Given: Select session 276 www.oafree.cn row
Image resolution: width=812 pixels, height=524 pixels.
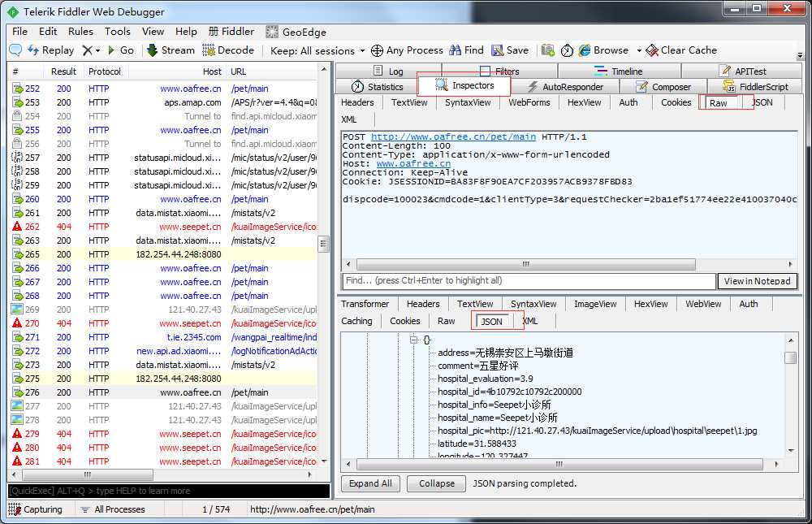Looking at the screenshot, I should pos(164,392).
